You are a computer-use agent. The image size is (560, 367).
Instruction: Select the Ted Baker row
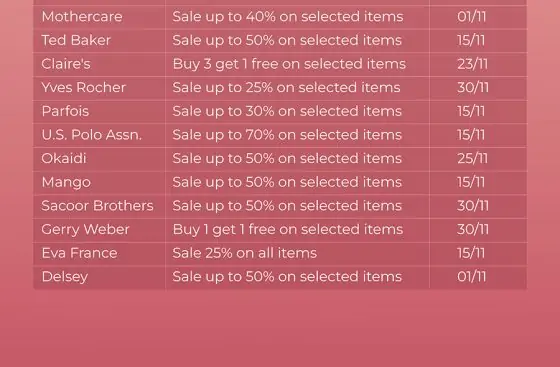(x=280, y=40)
